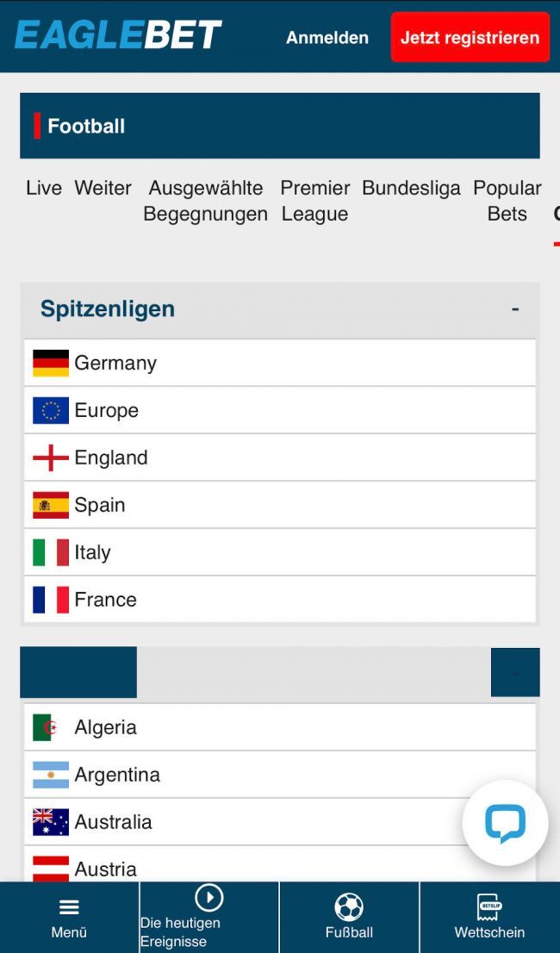560x953 pixels.
Task: Click the EagleBet logo
Action: [x=118, y=35]
